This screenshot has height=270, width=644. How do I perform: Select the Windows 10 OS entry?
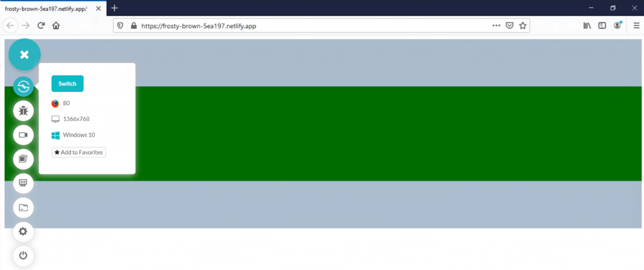(73, 135)
